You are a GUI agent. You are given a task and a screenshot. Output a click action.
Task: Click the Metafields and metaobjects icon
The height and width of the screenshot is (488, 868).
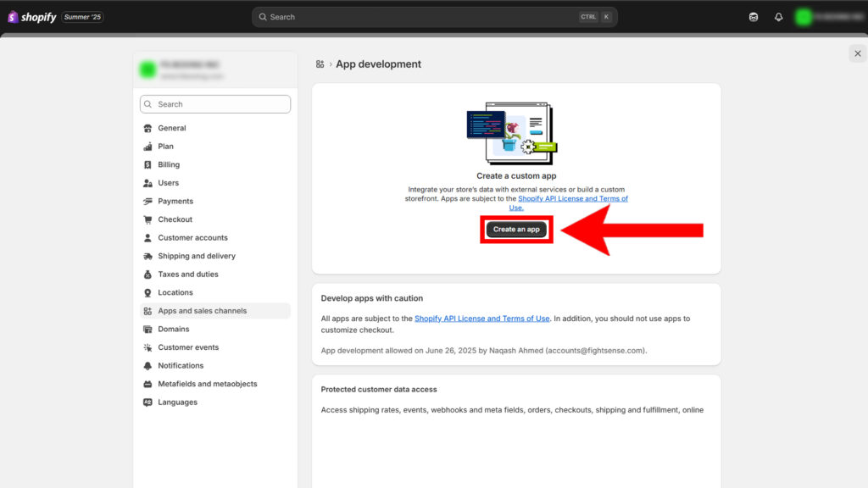[147, 384]
